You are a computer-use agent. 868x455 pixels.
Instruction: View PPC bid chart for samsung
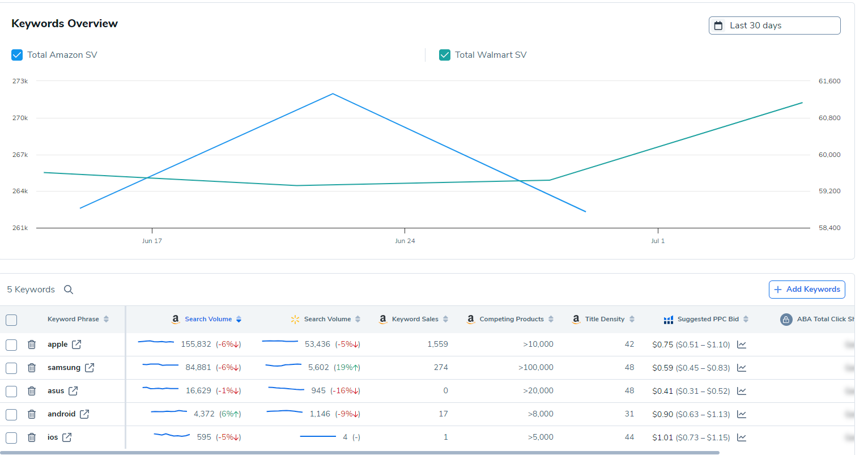(742, 368)
